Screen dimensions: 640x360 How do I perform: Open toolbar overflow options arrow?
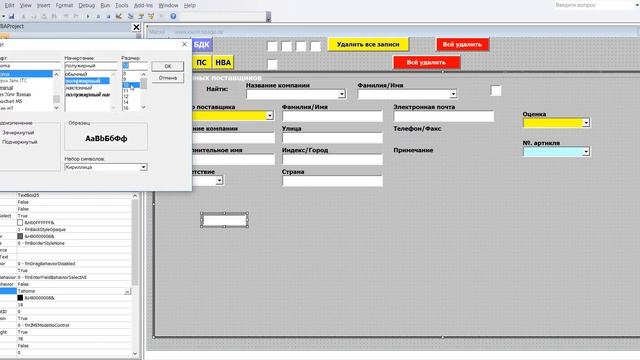click(x=268, y=17)
